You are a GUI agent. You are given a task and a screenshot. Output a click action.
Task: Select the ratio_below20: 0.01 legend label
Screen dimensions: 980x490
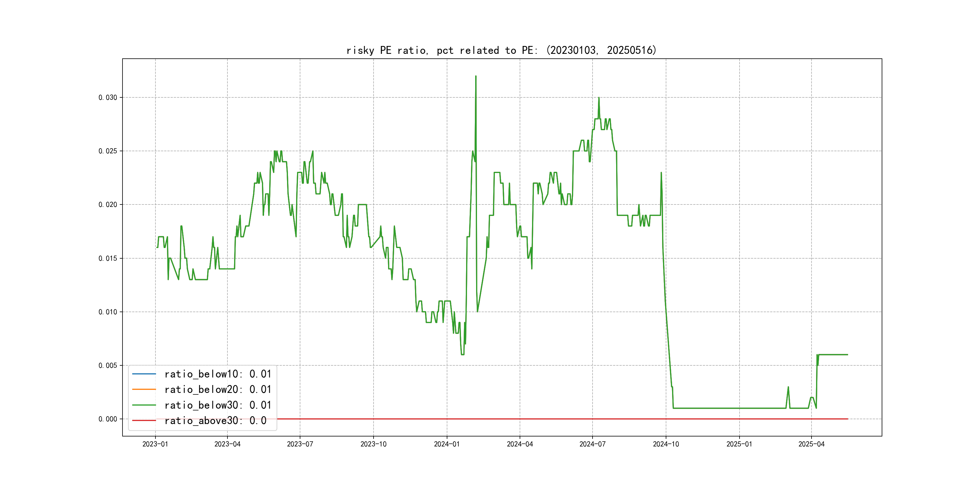pyautogui.click(x=217, y=389)
